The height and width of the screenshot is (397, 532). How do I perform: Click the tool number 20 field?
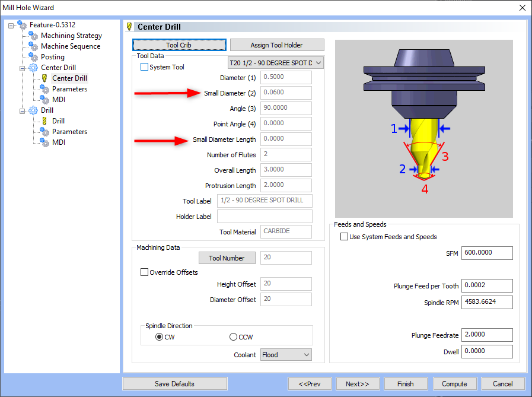point(286,258)
